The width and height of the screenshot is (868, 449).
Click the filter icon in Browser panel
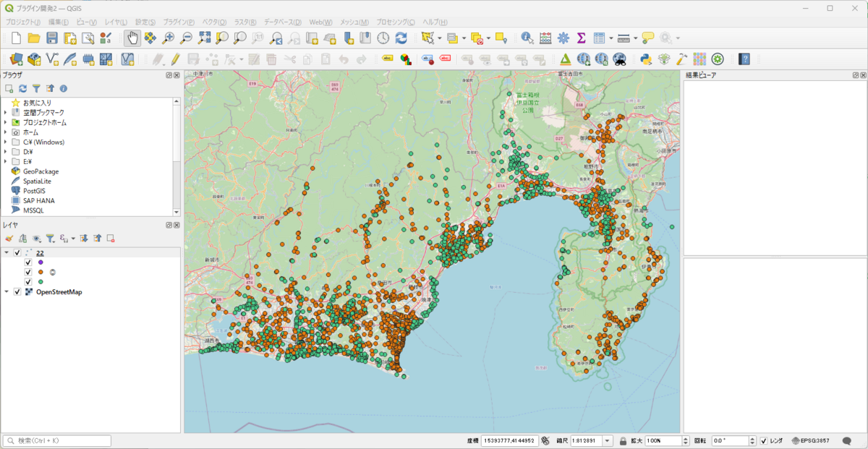tap(36, 88)
